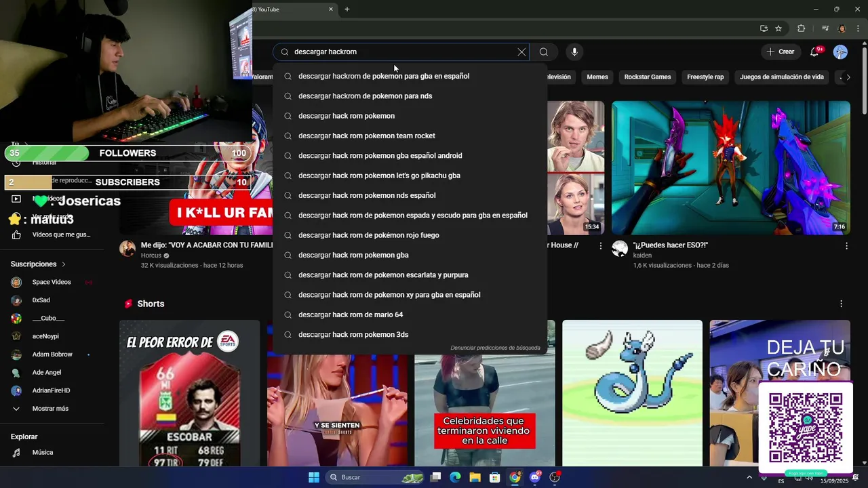Click the thumbs-up icon for liked videos
This screenshot has height=488, width=868.
pos(16,235)
